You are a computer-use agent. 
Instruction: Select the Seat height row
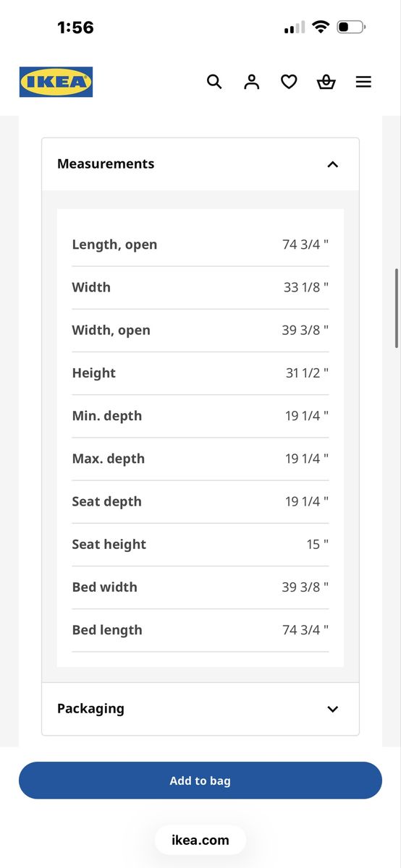pos(200,544)
